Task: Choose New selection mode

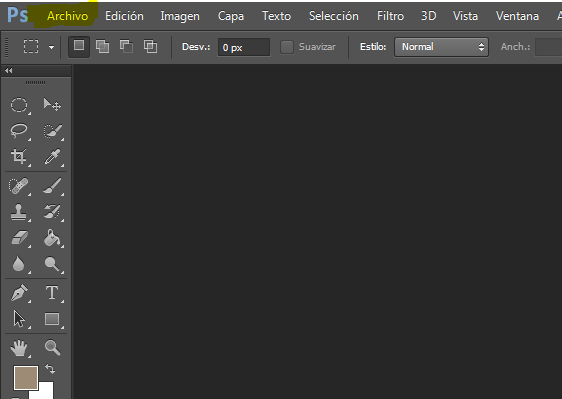Action: pyautogui.click(x=79, y=46)
